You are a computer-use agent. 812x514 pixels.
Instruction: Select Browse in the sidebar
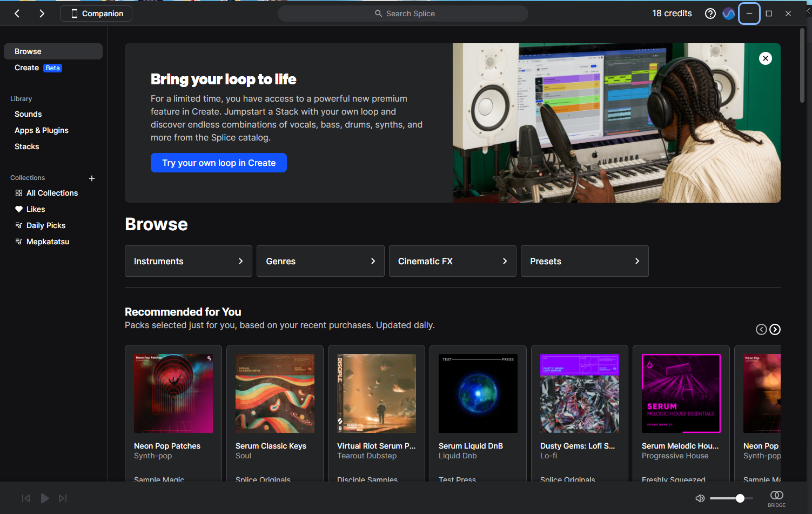click(x=53, y=51)
